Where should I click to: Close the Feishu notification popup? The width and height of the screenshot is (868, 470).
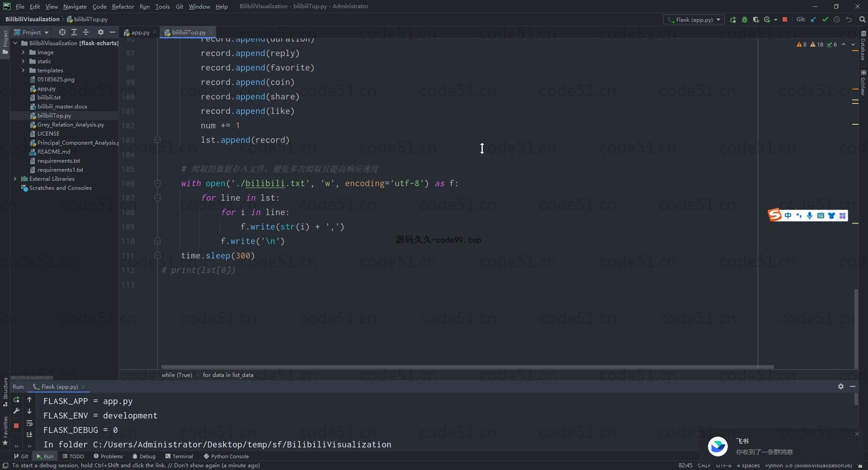coord(857,434)
